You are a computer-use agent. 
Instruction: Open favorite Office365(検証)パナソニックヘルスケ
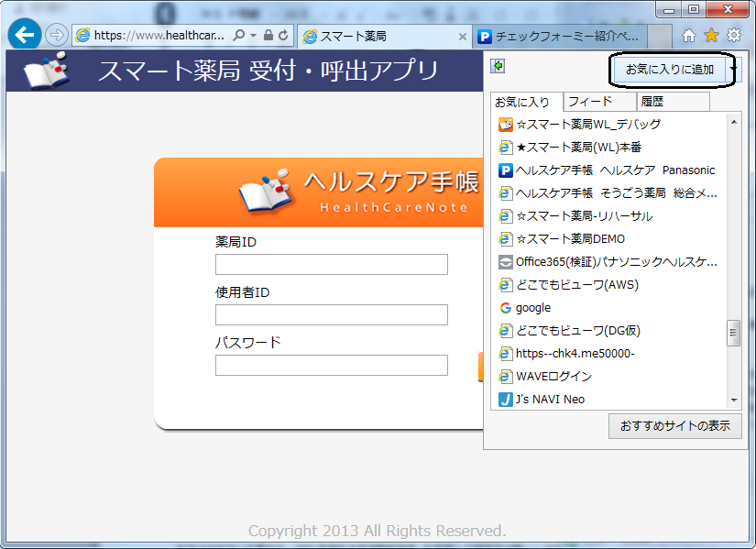click(608, 262)
